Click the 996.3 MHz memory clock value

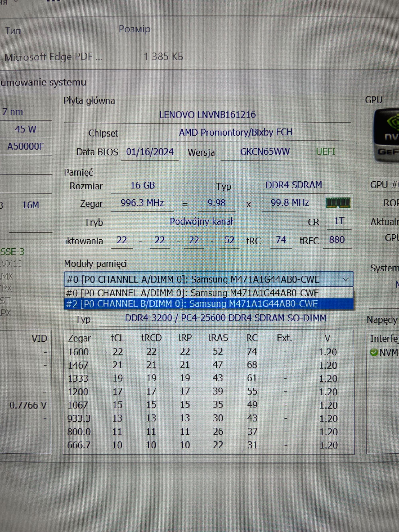click(x=142, y=203)
